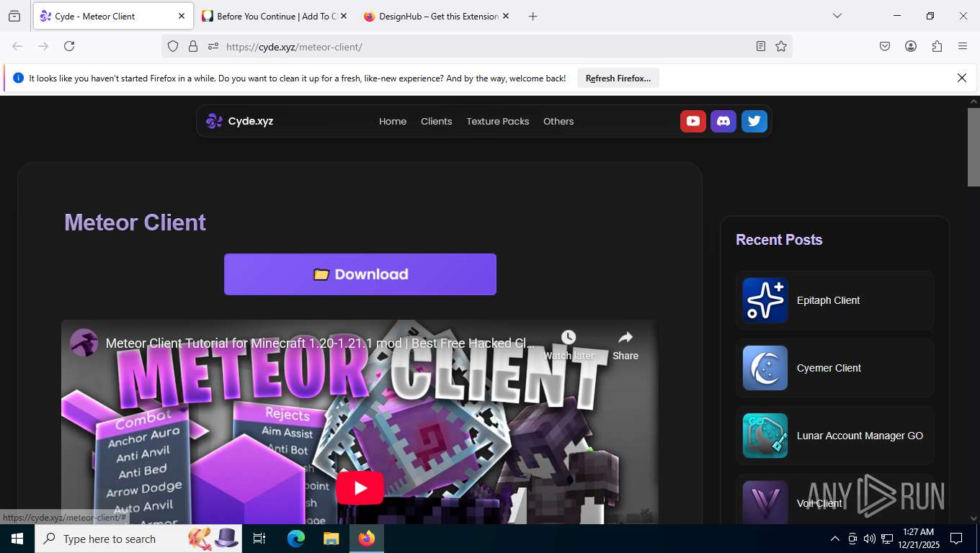Open Task View on the taskbar

click(259, 539)
